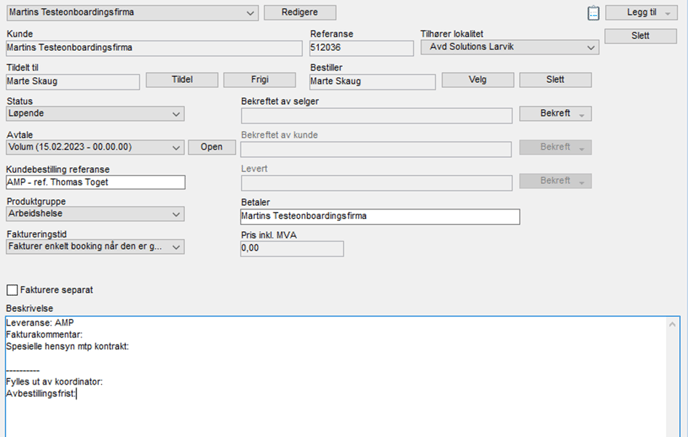Open the Avtale dropdown list
The height and width of the screenshot is (437, 688).
click(176, 147)
